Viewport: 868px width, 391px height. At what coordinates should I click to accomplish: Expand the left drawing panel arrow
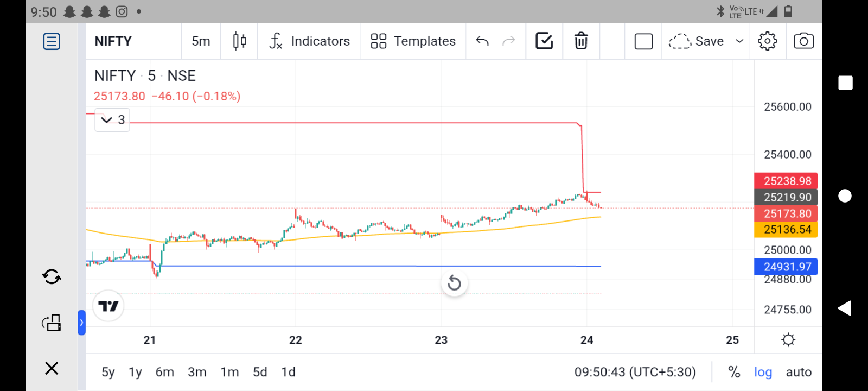81,323
